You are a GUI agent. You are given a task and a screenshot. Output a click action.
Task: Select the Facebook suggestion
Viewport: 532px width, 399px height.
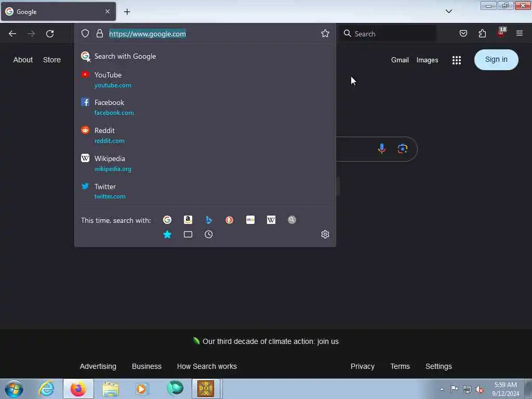pyautogui.click(x=205, y=107)
